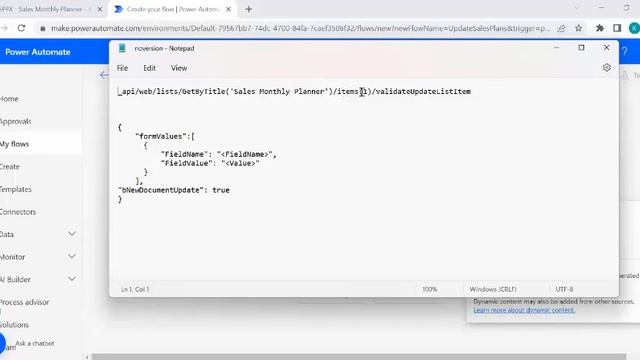
Task: Open Process advisor in the sidebar
Action: [x=24, y=302]
